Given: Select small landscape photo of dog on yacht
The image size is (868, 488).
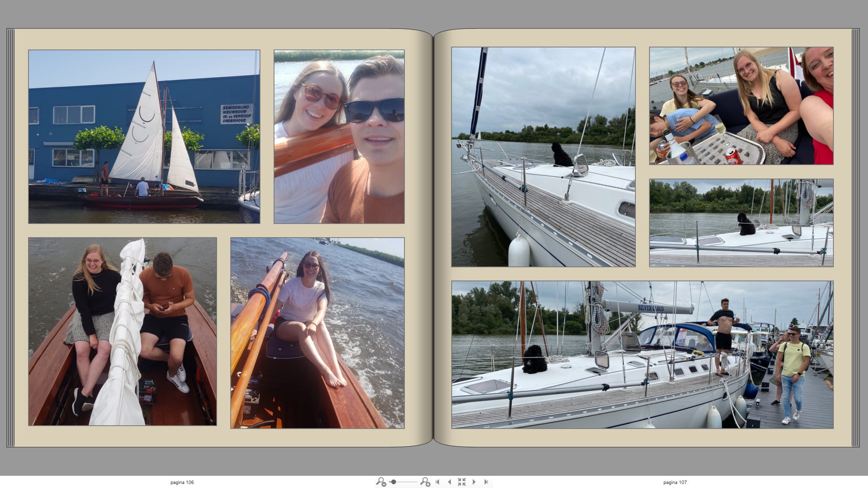Looking at the screenshot, I should point(741,223).
